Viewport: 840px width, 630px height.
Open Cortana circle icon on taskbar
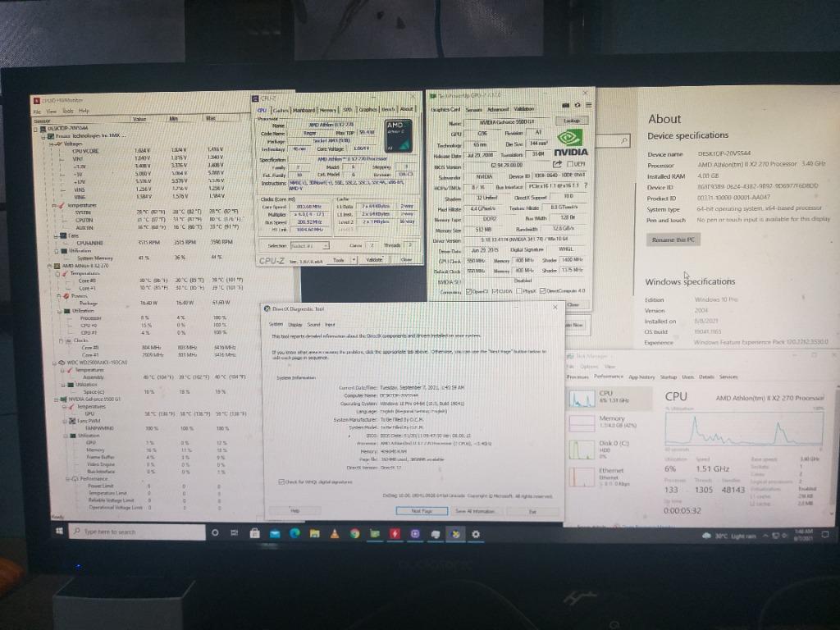(x=215, y=533)
